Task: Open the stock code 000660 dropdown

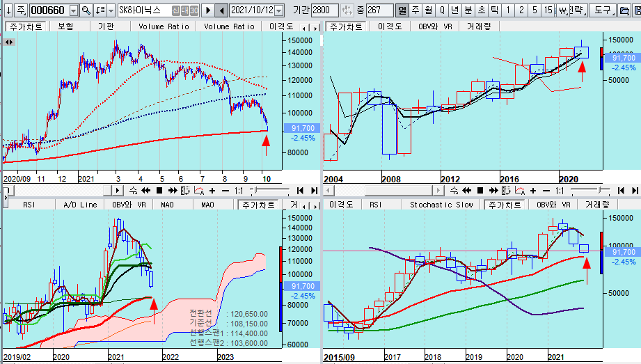Action: click(x=72, y=10)
